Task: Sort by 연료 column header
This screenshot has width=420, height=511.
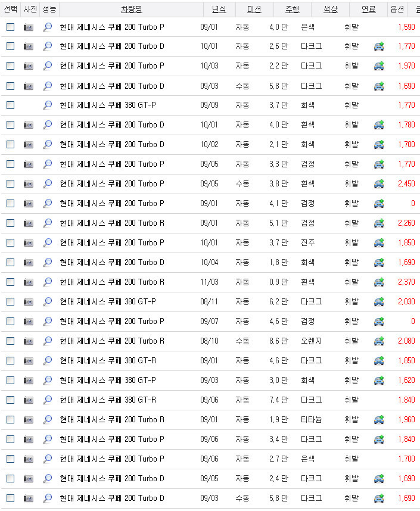Action: point(369,9)
